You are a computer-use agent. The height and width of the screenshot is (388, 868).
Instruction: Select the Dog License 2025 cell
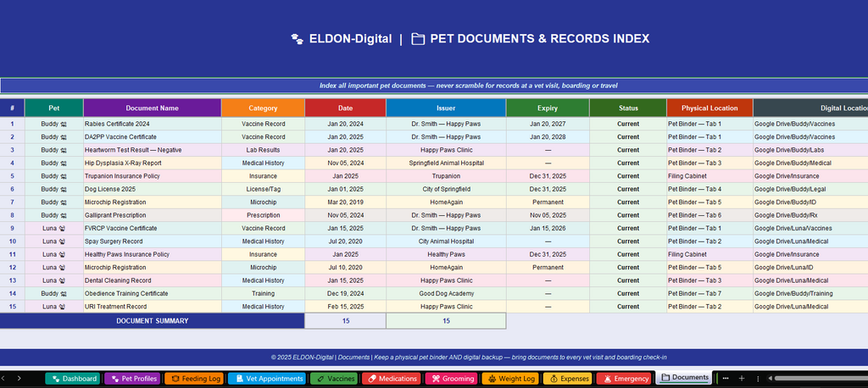[x=153, y=189]
